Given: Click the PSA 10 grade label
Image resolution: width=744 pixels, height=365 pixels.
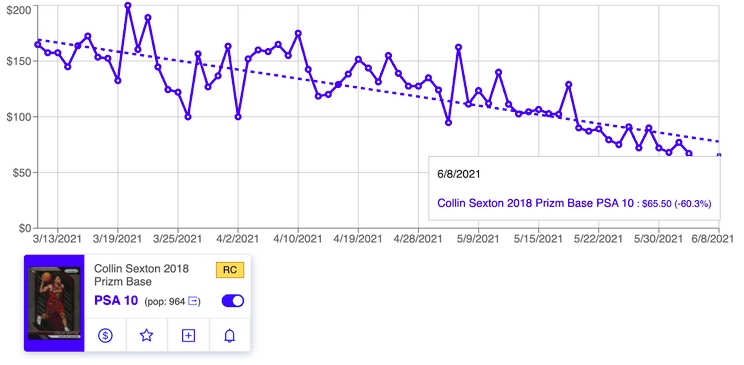Looking at the screenshot, I should (x=116, y=300).
